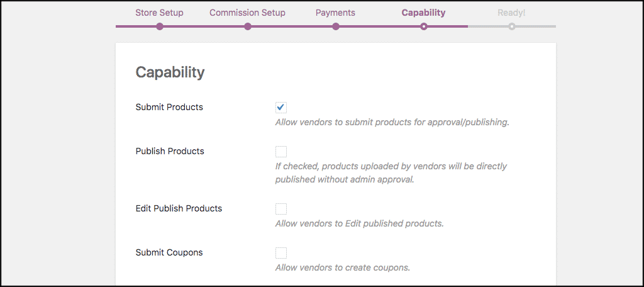This screenshot has height=287, width=644.
Task: Click the Commission Setup step dot
Action: 248,26
